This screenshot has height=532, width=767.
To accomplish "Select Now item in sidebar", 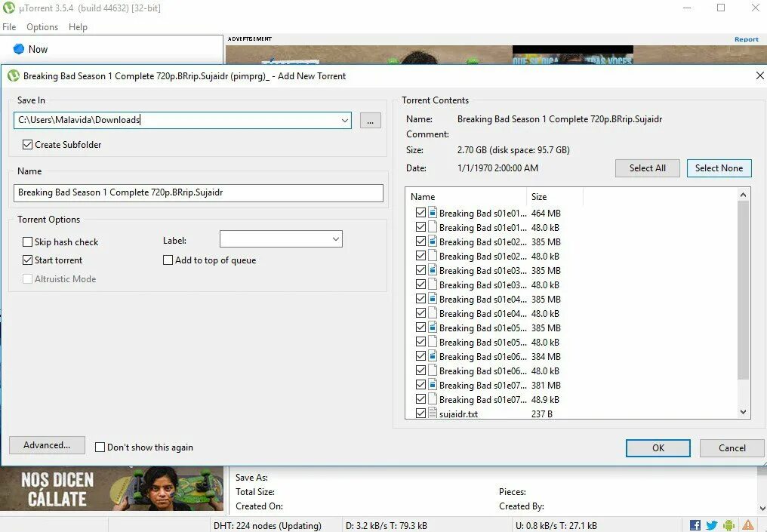I will [38, 49].
